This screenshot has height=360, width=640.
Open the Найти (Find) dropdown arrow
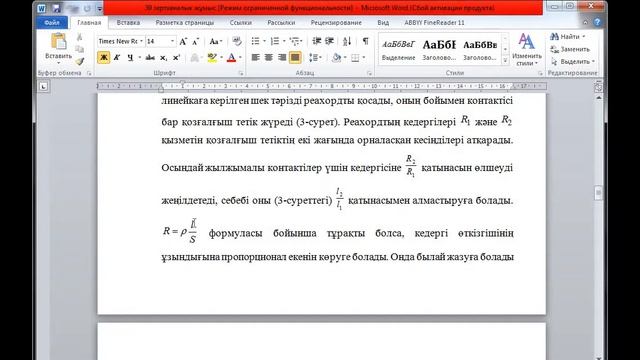click(584, 37)
